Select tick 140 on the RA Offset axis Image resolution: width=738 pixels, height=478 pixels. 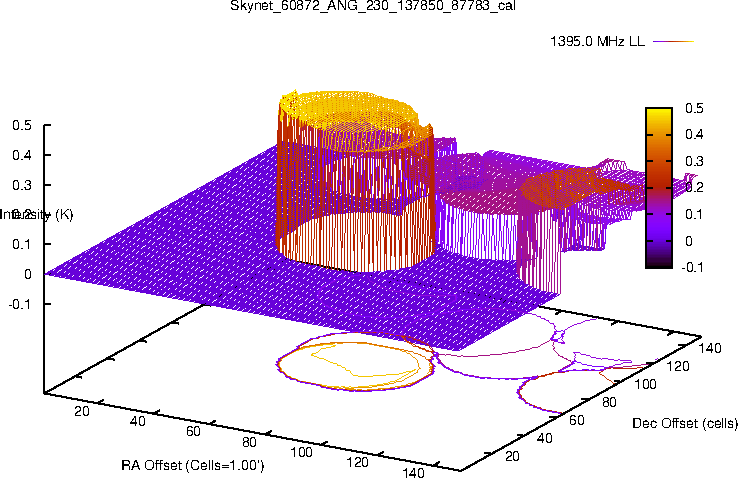[413, 472]
